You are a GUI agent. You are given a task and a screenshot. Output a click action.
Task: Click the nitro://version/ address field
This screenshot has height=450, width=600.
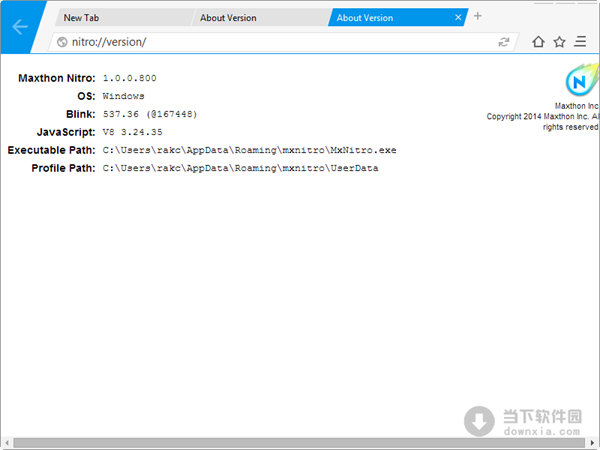(283, 42)
